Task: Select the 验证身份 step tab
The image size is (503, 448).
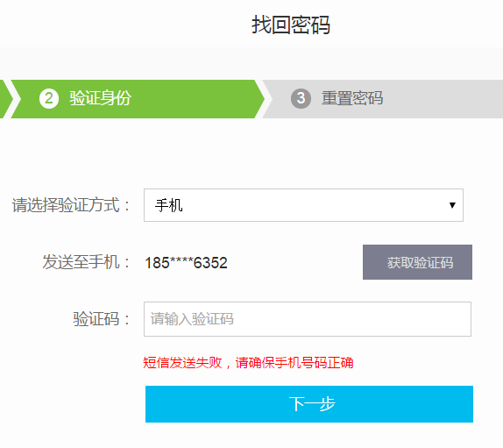Action: [x=138, y=99]
